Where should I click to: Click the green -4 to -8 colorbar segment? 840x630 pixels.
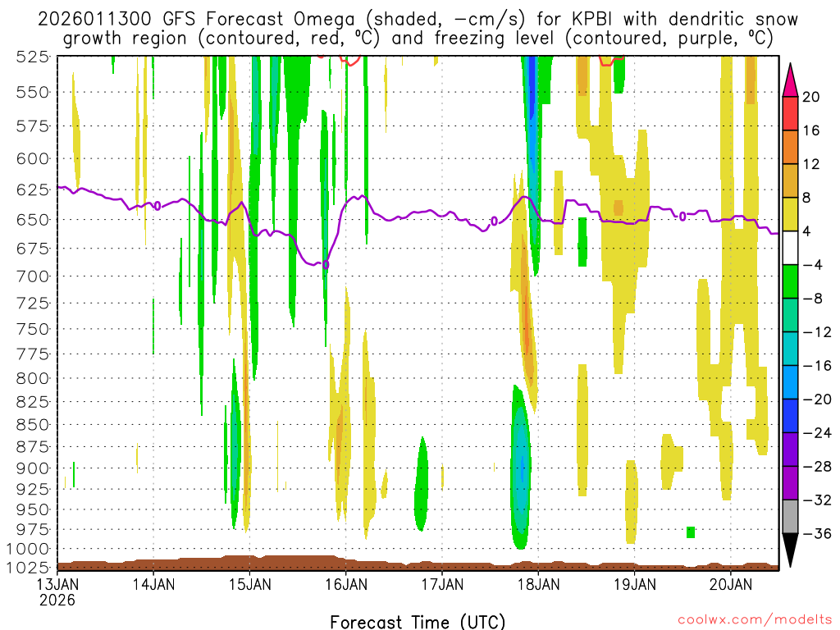(790, 282)
